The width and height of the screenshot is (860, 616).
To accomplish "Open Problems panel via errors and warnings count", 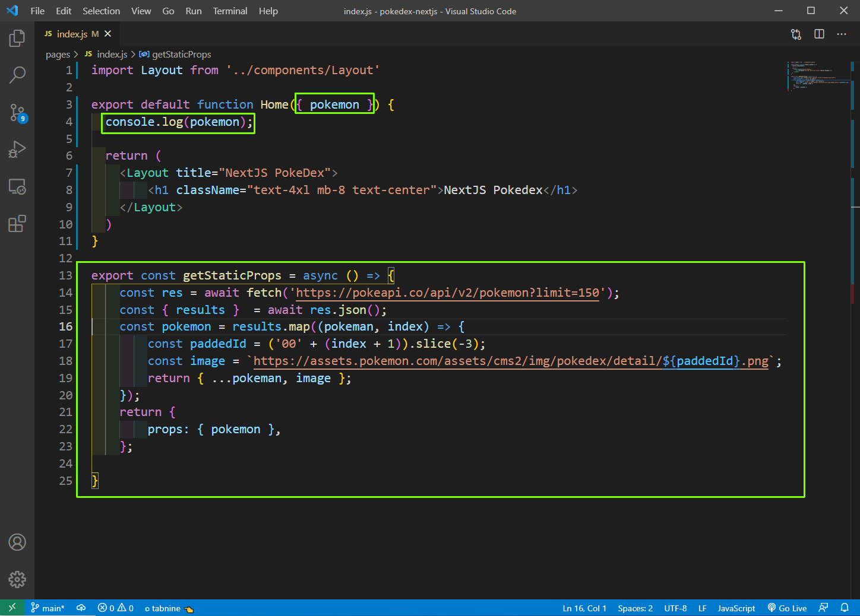I will coord(116,608).
